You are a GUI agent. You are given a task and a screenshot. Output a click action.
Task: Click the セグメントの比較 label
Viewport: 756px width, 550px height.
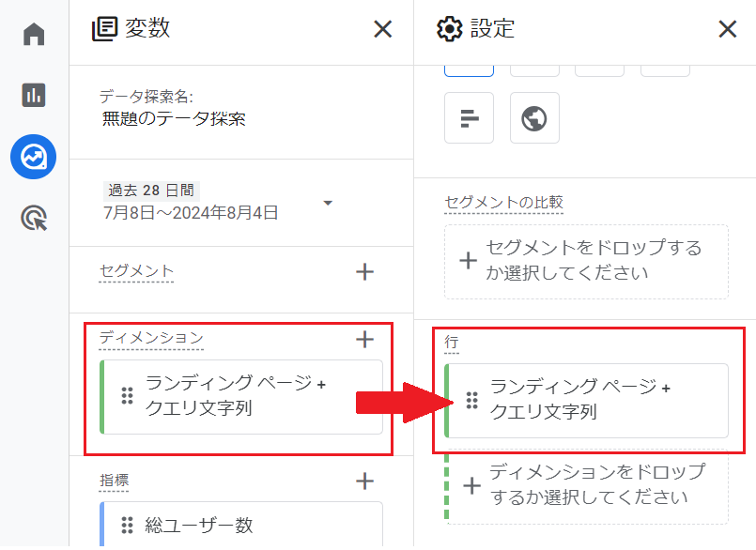(503, 202)
